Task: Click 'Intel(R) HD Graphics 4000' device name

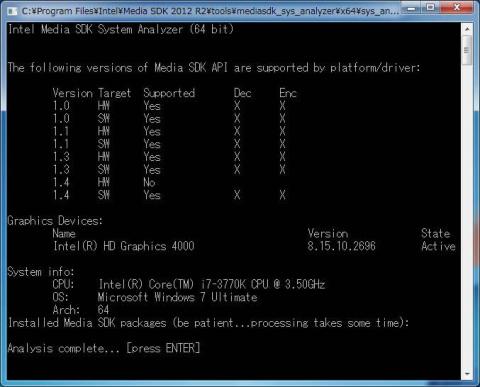Action: [124, 246]
